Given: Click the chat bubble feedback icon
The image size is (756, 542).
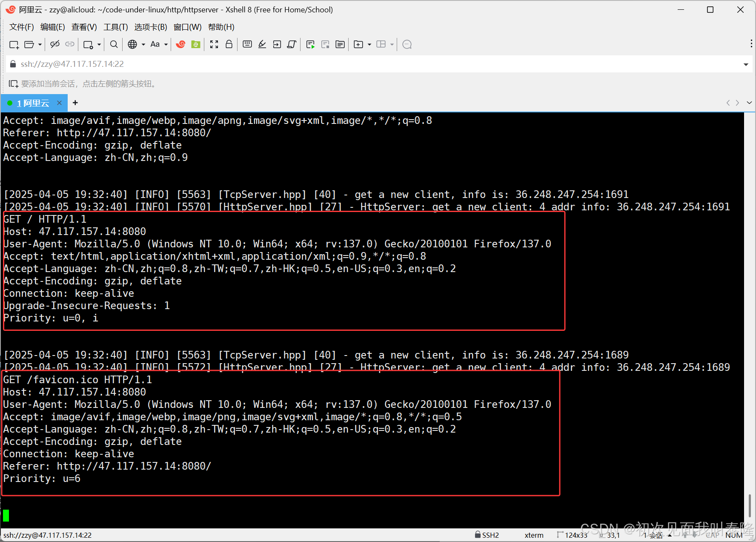Looking at the screenshot, I should click(407, 44).
